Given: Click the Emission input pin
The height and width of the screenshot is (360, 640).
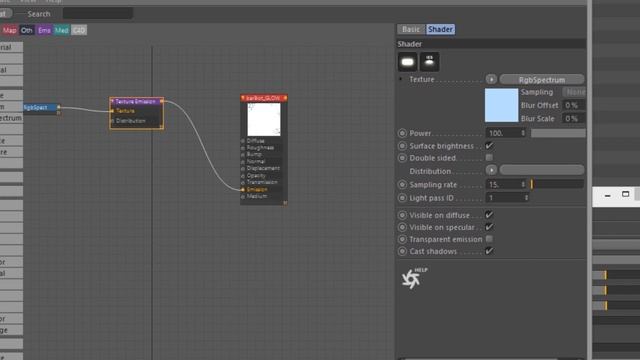Looking at the screenshot, I should point(243,189).
